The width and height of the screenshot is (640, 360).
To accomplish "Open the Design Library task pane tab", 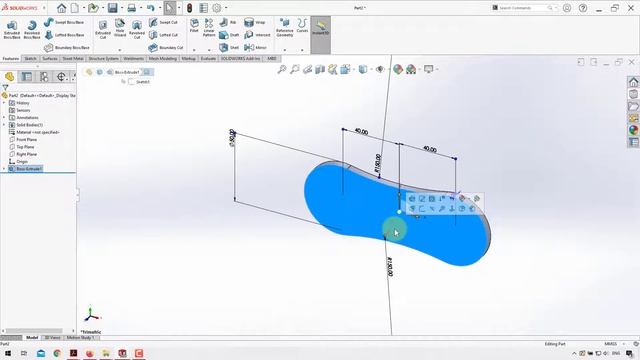I will [633, 94].
